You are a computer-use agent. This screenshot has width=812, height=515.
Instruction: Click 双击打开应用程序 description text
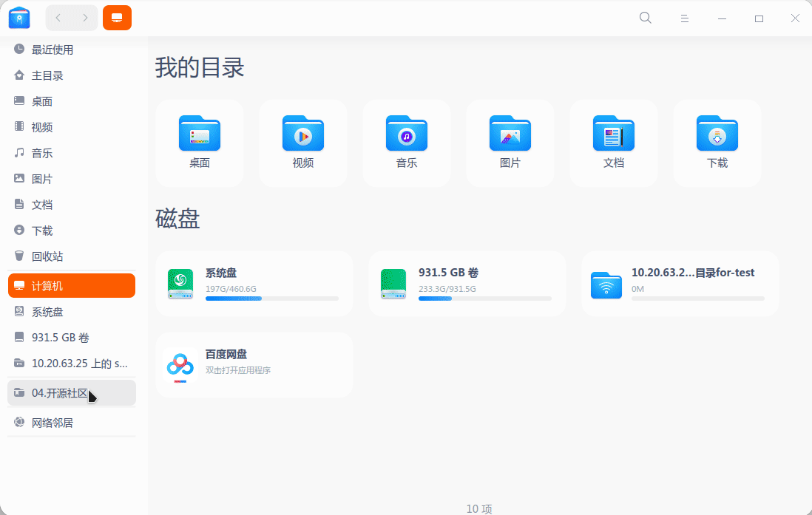238,371
